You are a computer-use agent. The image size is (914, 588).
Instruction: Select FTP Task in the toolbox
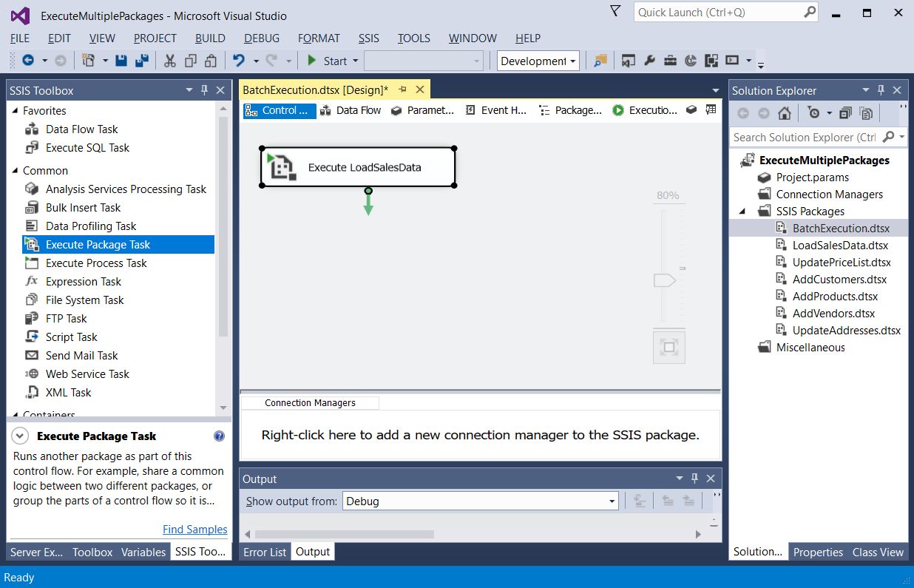tap(66, 318)
